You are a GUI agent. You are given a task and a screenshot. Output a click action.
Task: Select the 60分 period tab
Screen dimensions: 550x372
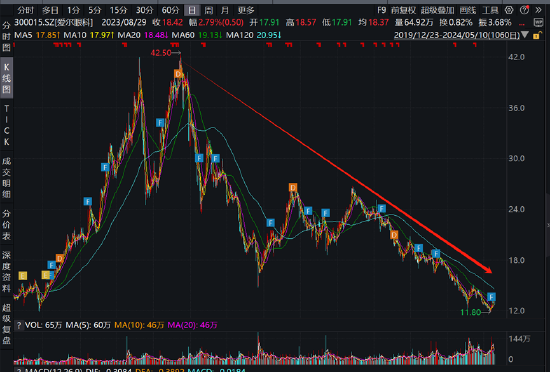(x=170, y=10)
